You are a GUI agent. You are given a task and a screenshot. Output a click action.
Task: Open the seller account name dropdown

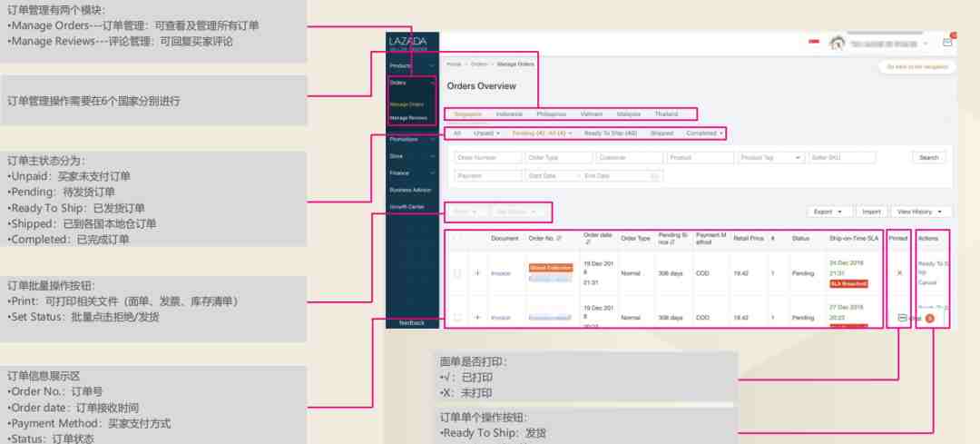point(888,44)
